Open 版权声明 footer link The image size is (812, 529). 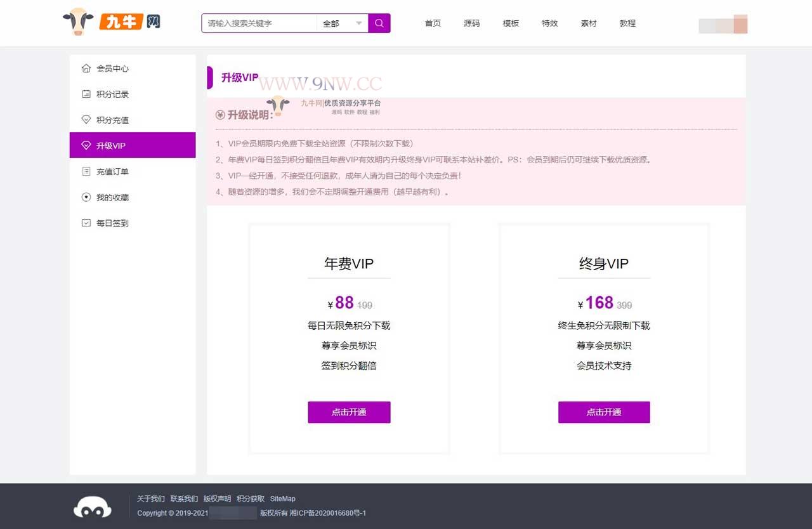218,499
